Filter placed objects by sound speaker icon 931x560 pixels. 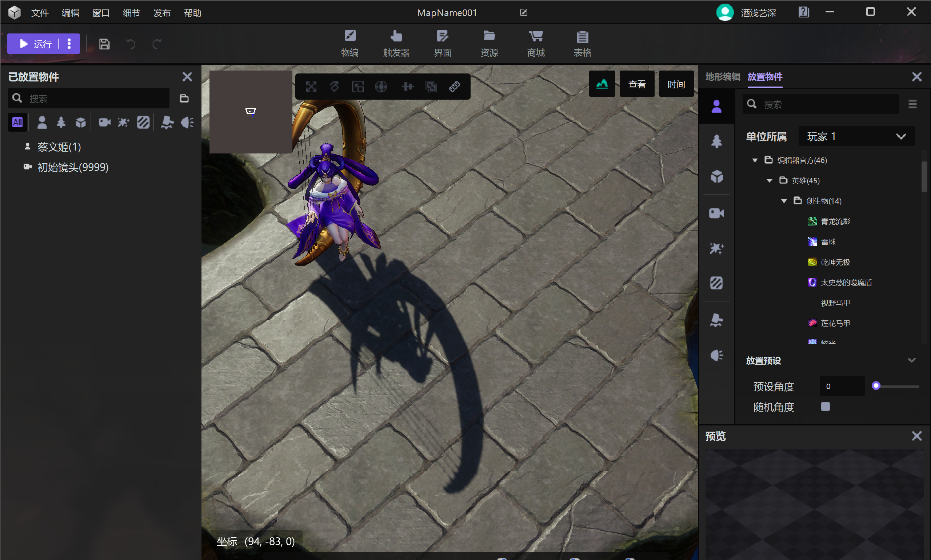187,122
